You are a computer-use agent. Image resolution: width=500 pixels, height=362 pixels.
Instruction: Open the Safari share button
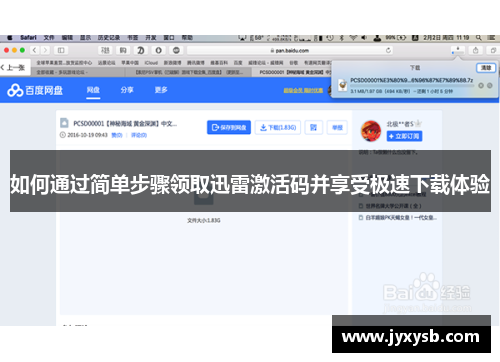pos(476,50)
